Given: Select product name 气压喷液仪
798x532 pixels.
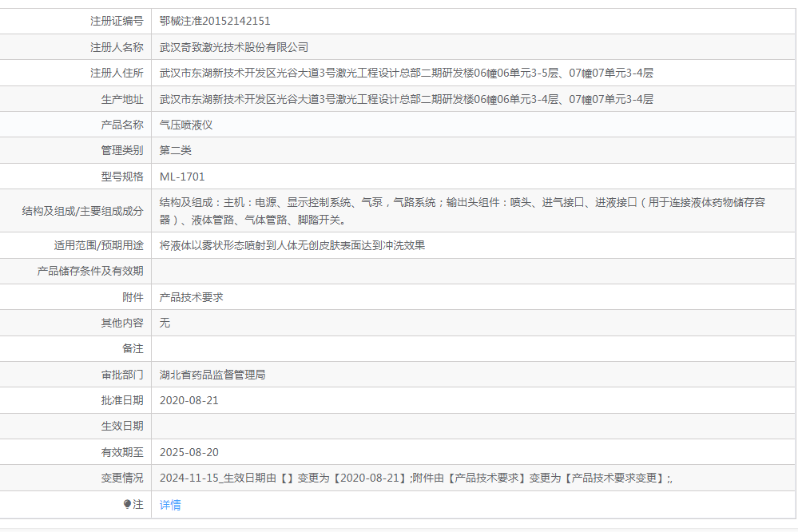Looking at the screenshot, I should coord(186,125).
